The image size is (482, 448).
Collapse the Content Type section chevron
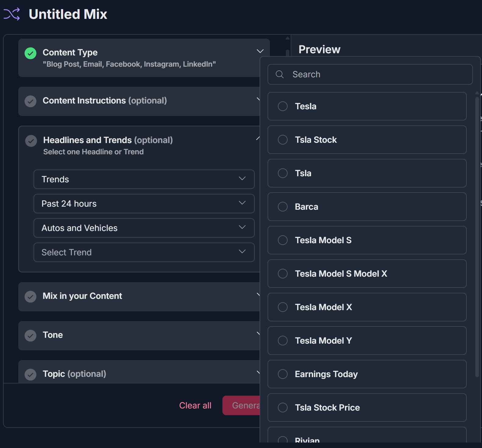(260, 51)
